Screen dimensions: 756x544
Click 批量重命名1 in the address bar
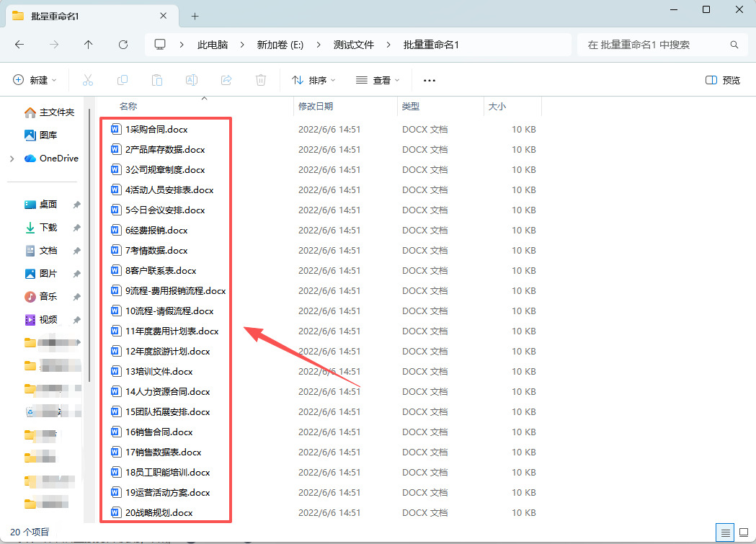(431, 45)
